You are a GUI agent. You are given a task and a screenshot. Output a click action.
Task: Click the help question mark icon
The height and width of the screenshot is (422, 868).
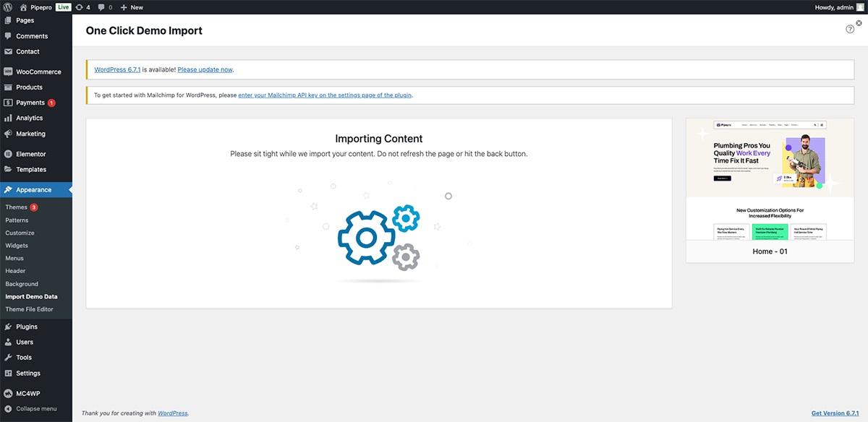click(x=850, y=29)
